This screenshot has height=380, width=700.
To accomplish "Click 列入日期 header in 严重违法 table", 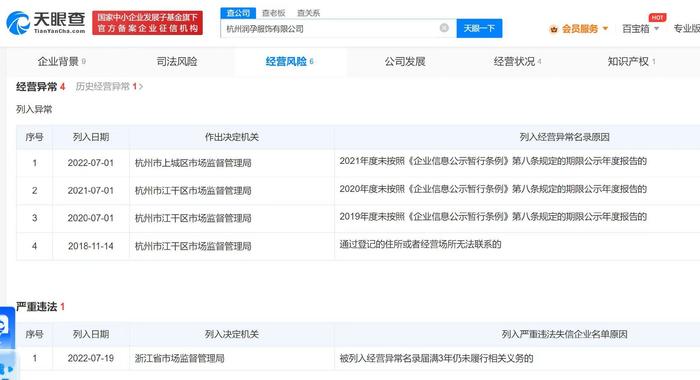I will [x=91, y=334].
